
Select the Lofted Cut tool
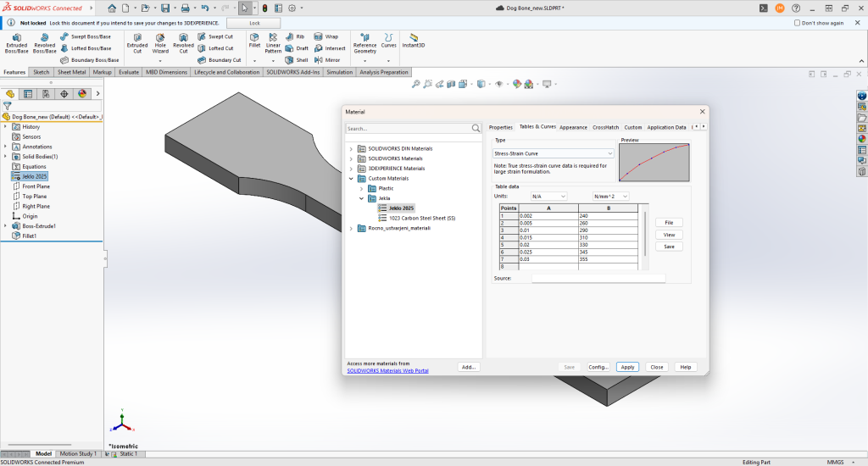click(215, 48)
